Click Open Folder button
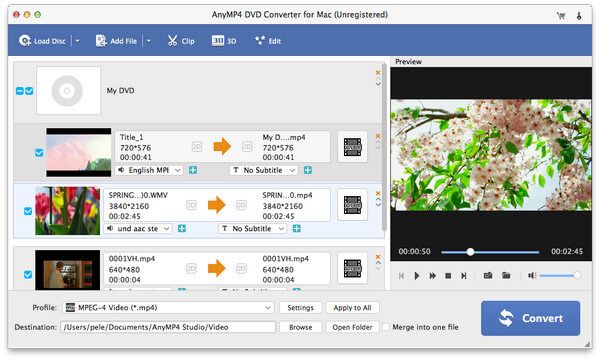Image resolution: width=600 pixels, height=360 pixels. [352, 327]
